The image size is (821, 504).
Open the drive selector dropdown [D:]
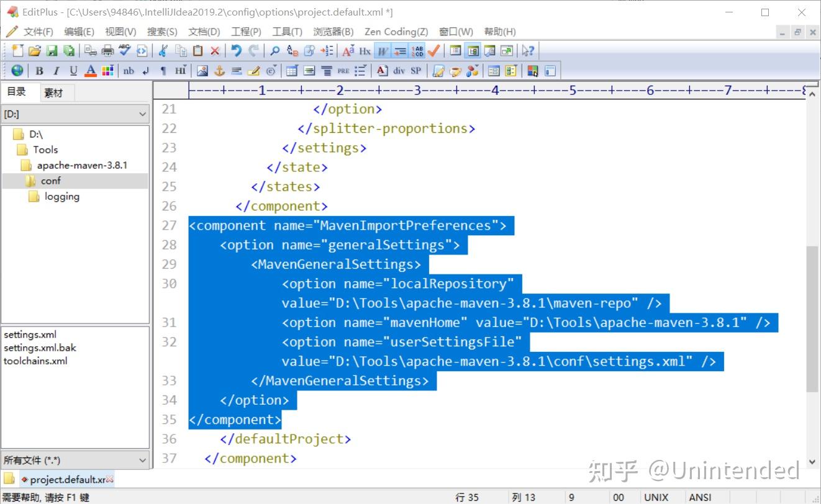click(x=75, y=114)
